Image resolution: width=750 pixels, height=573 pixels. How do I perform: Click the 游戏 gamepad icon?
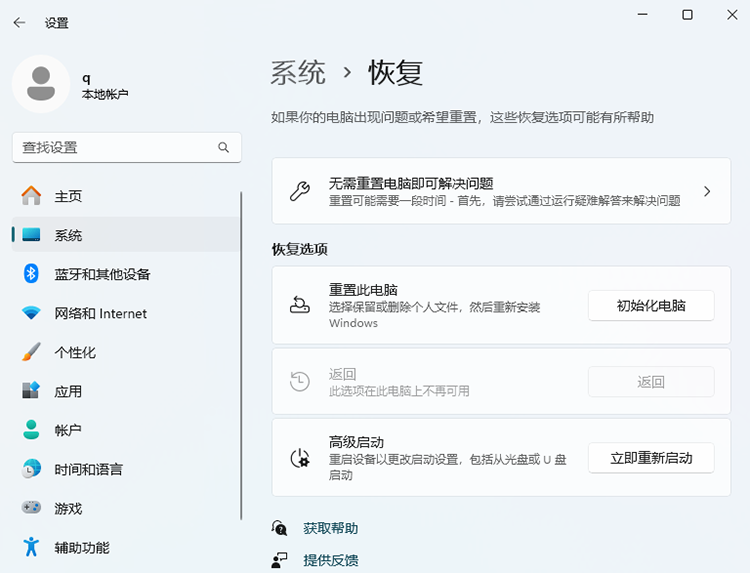tap(31, 507)
